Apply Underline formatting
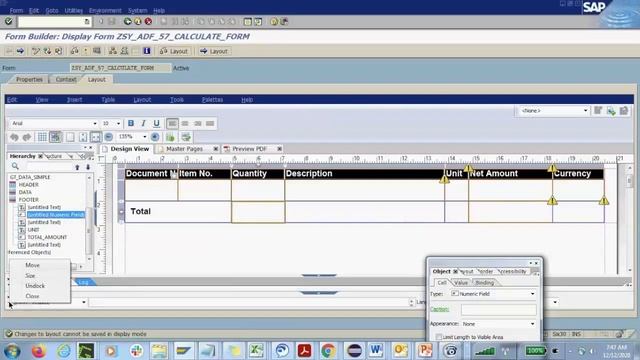Viewport: 640px width, 360px height. point(156,123)
